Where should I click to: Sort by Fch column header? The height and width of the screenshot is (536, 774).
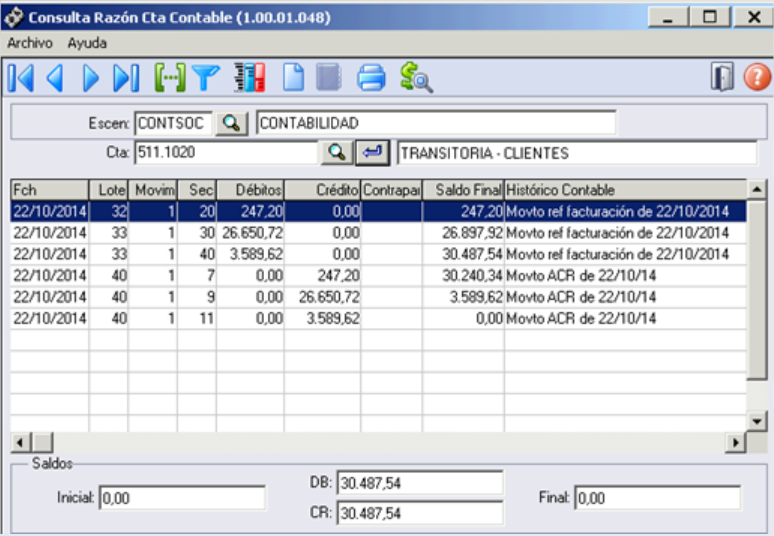49,190
